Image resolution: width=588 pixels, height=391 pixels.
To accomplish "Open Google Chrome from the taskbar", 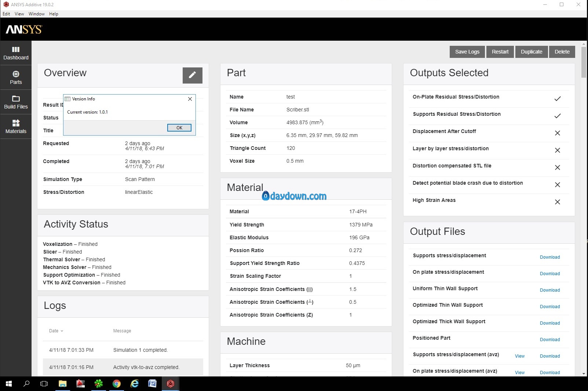I will pyautogui.click(x=117, y=384).
